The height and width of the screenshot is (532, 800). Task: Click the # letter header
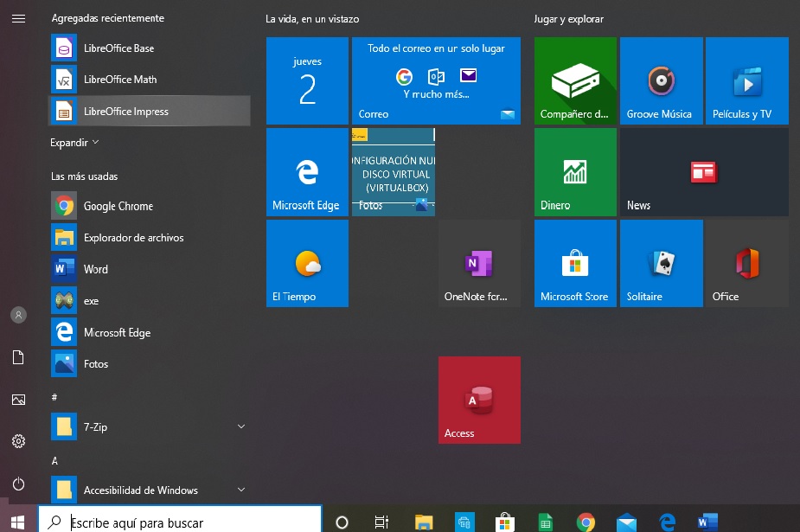tap(54, 397)
